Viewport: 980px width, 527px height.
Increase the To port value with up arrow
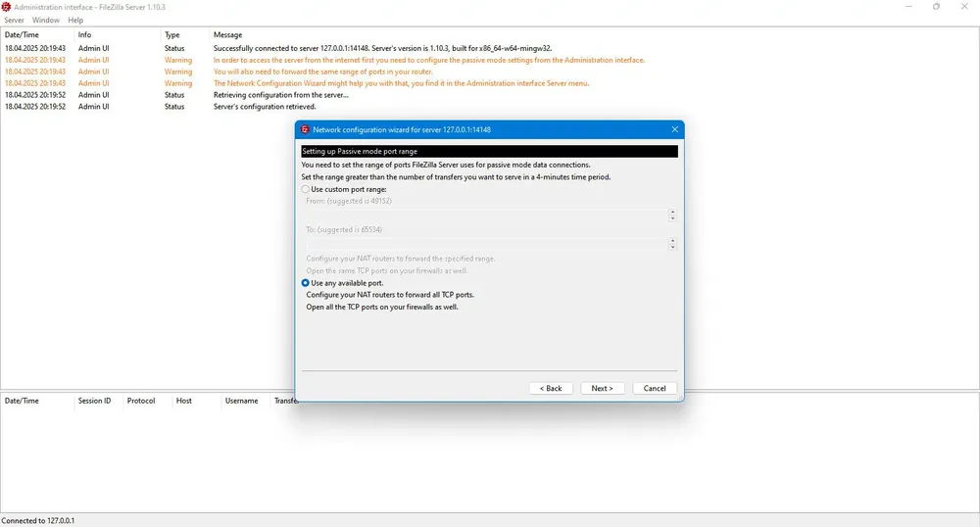[x=672, y=240]
